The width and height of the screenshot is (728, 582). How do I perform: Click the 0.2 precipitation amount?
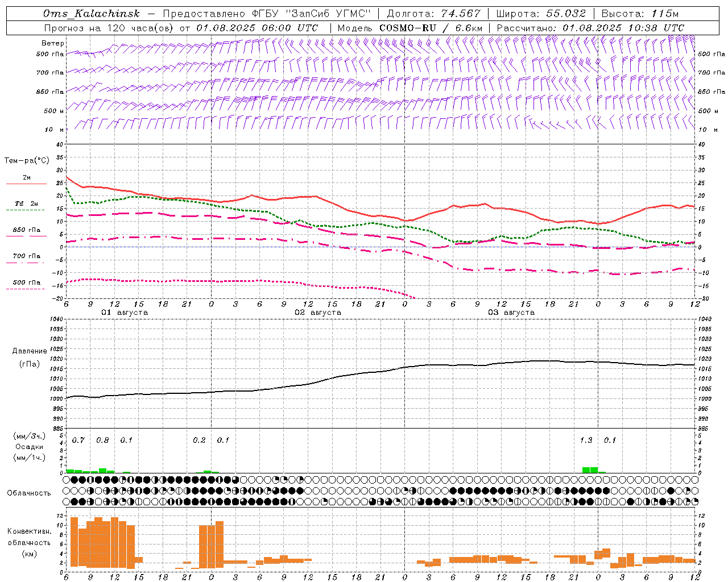click(x=199, y=440)
